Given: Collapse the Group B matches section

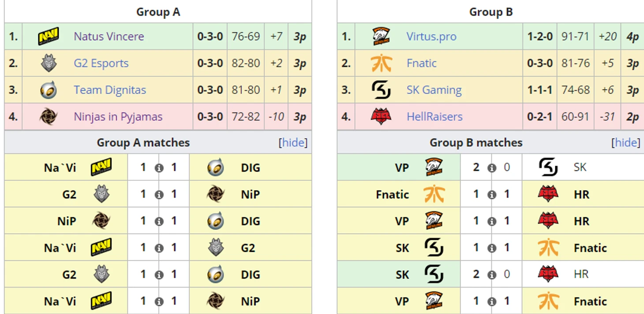Looking at the screenshot, I should pos(626,142).
